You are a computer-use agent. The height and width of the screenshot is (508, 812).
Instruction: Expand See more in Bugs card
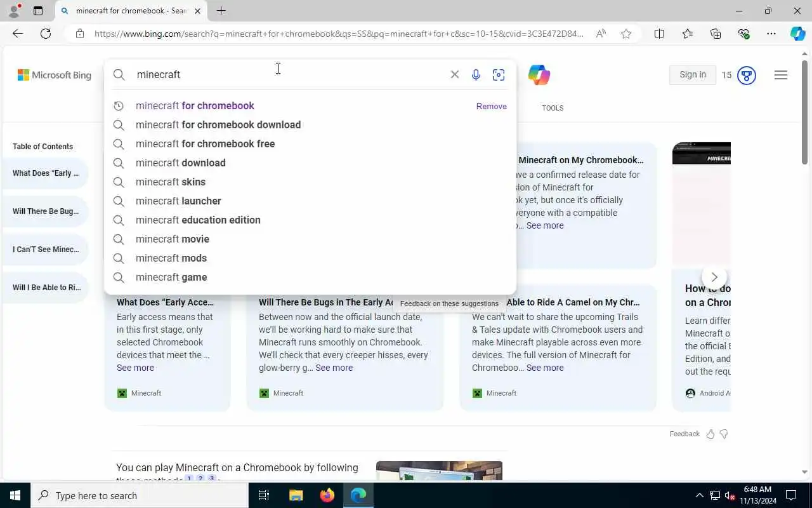point(334,368)
